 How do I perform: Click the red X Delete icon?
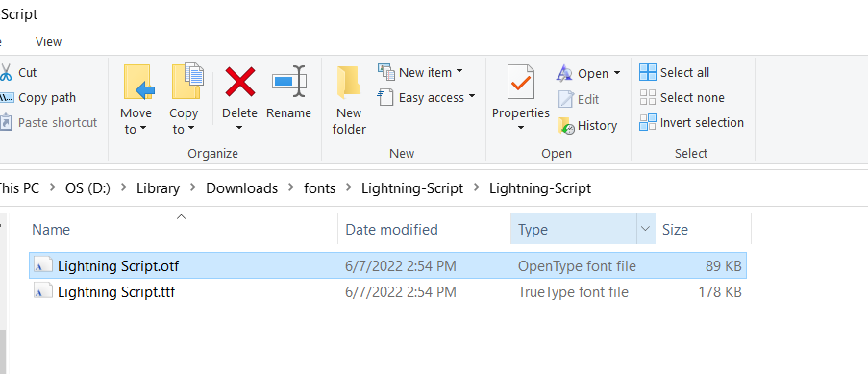pyautogui.click(x=240, y=82)
